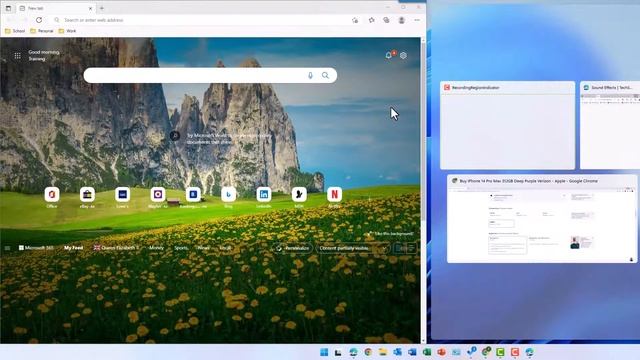Open feed hamburger menu icon
The width and height of the screenshot is (640, 360).
[x=7, y=248]
